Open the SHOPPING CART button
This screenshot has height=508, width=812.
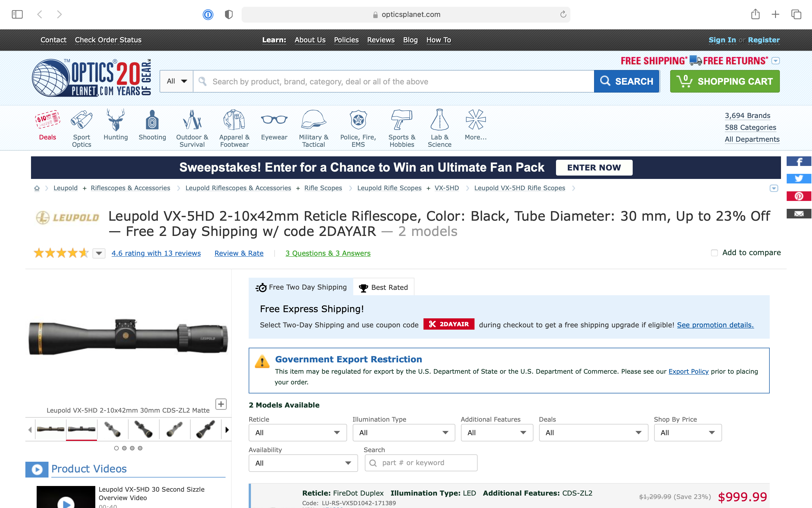725,81
